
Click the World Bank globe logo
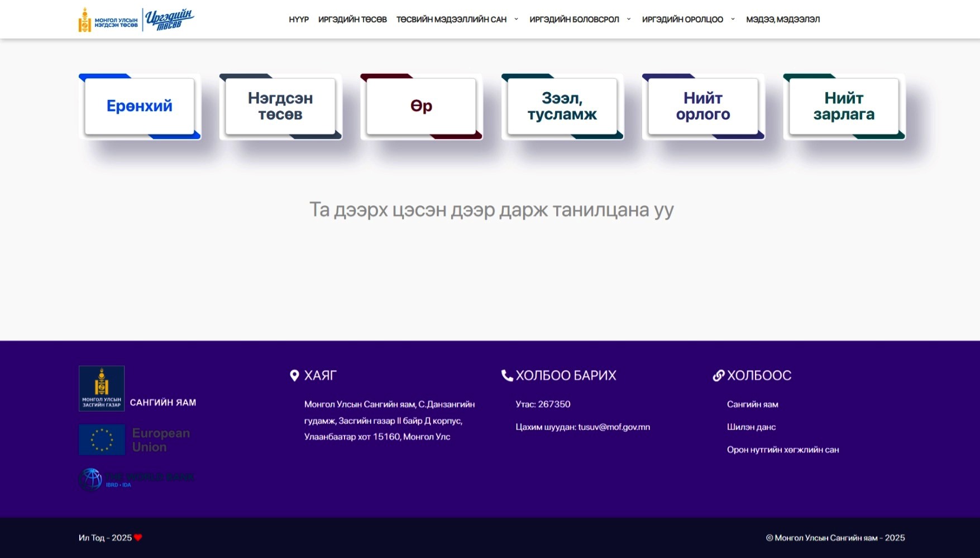pos(90,479)
